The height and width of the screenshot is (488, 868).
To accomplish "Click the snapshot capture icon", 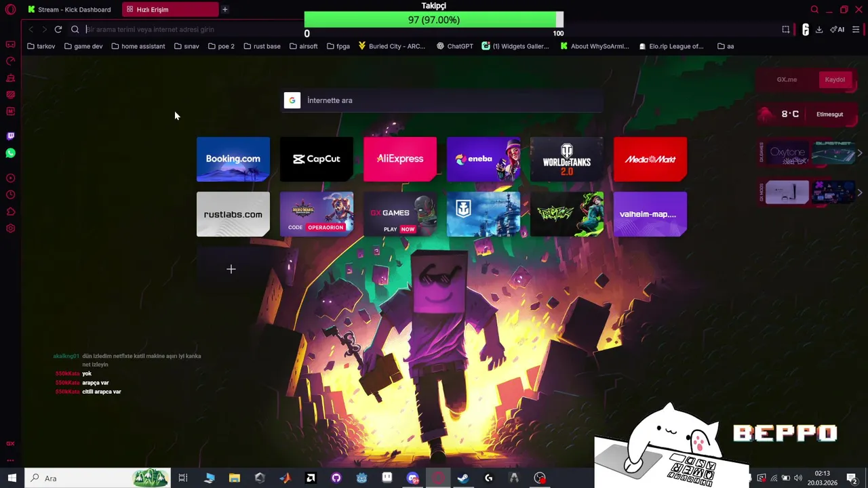I will click(786, 29).
